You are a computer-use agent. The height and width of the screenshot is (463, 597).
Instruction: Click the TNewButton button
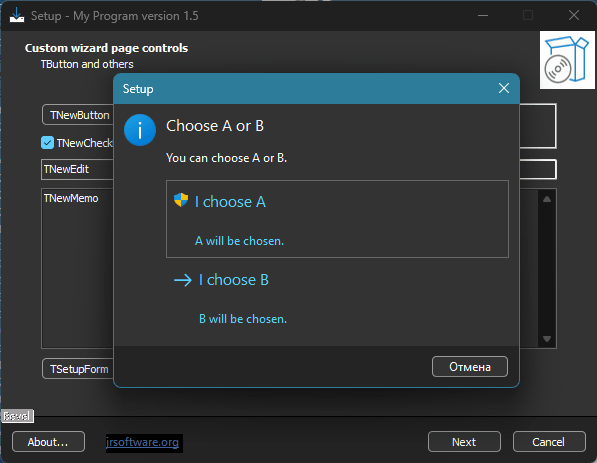click(78, 115)
